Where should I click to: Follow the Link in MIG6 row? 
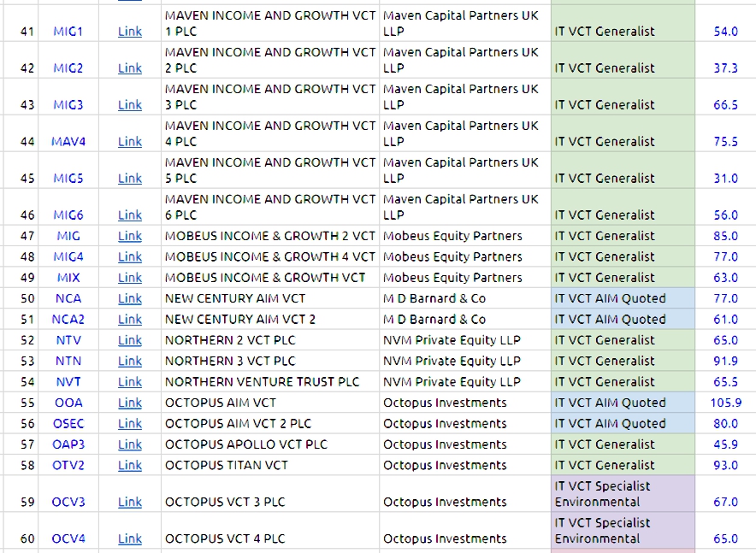[130, 215]
